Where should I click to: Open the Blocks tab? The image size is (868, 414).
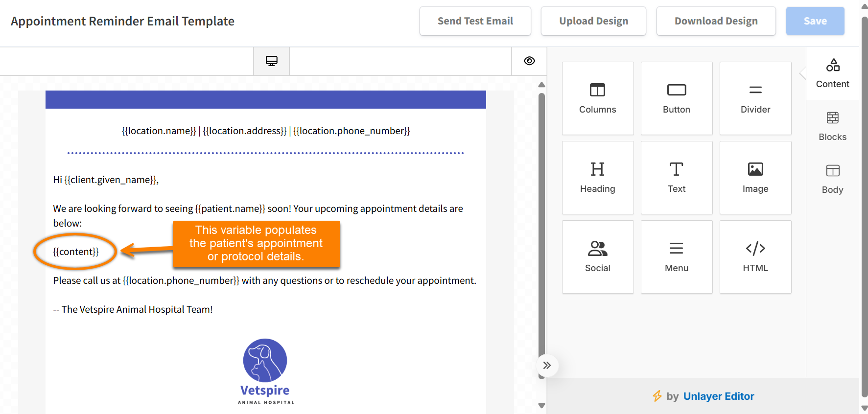click(x=832, y=126)
